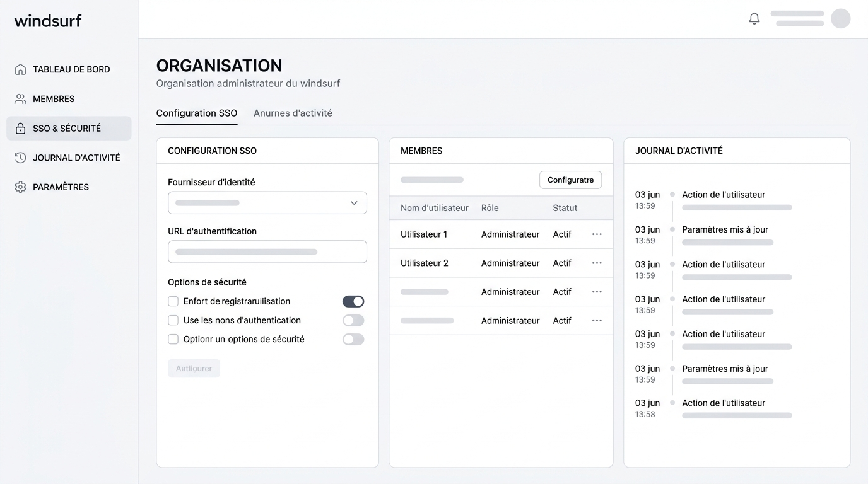This screenshot has width=868, height=484.
Task: Click the Membres people icon
Action: pyautogui.click(x=20, y=99)
